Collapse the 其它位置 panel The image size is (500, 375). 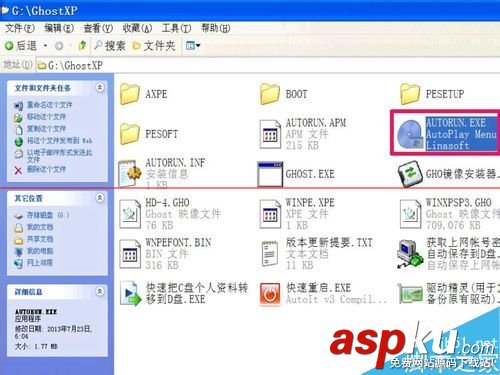click(x=100, y=198)
